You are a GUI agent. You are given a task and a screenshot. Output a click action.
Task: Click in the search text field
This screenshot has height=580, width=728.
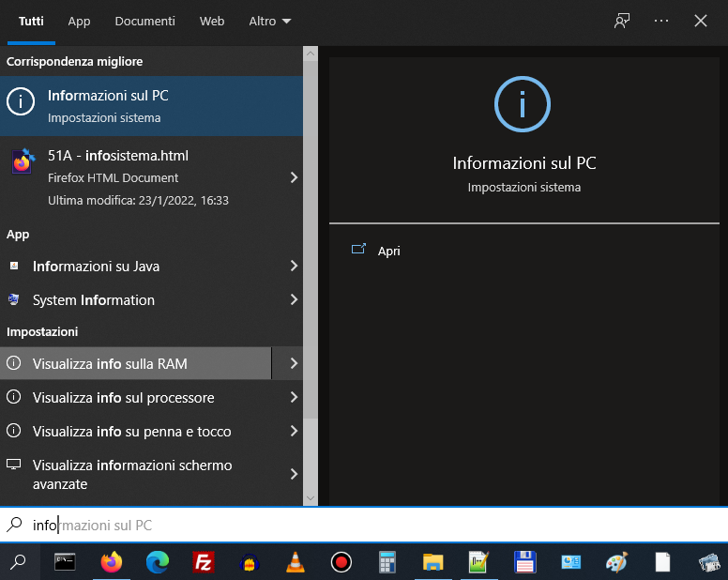364,525
